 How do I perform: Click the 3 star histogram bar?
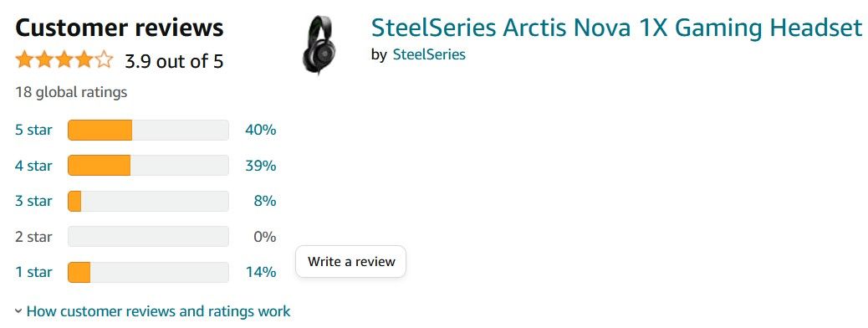(x=148, y=201)
